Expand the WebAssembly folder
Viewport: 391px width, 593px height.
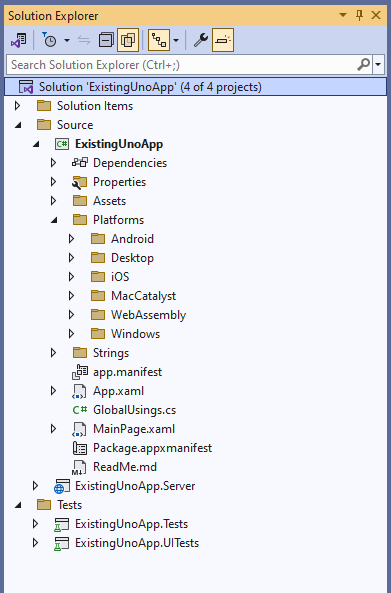[71, 315]
